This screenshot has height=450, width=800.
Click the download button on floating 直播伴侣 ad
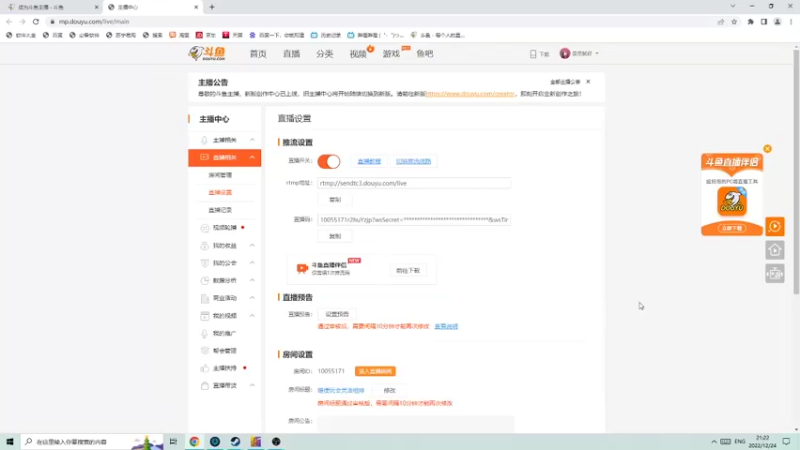[732, 228]
